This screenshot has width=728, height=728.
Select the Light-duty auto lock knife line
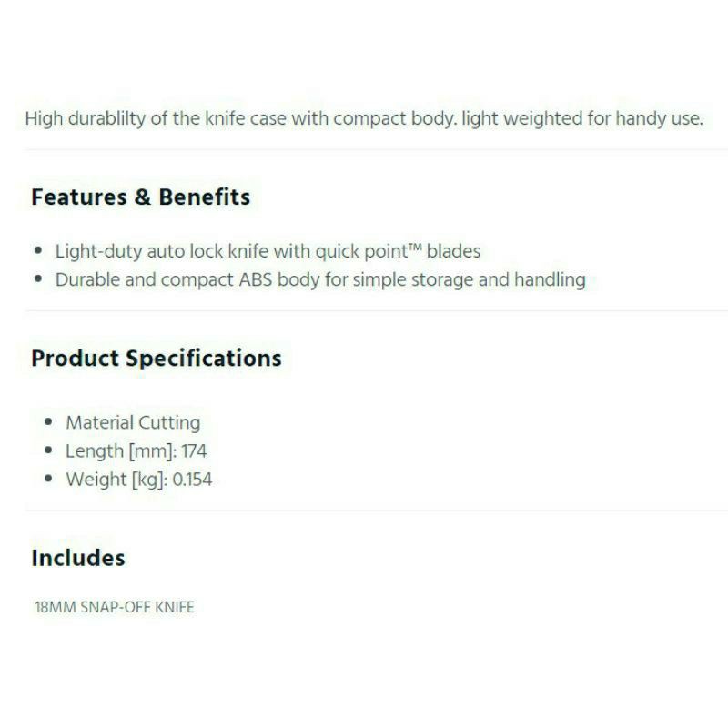click(268, 250)
